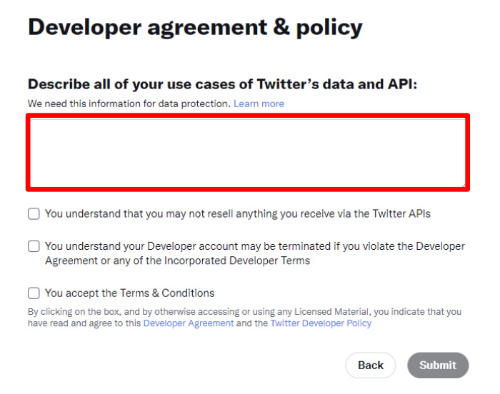Click inside the use cases description text area
Image resolution: width=500 pixels, height=394 pixels.
click(248, 152)
